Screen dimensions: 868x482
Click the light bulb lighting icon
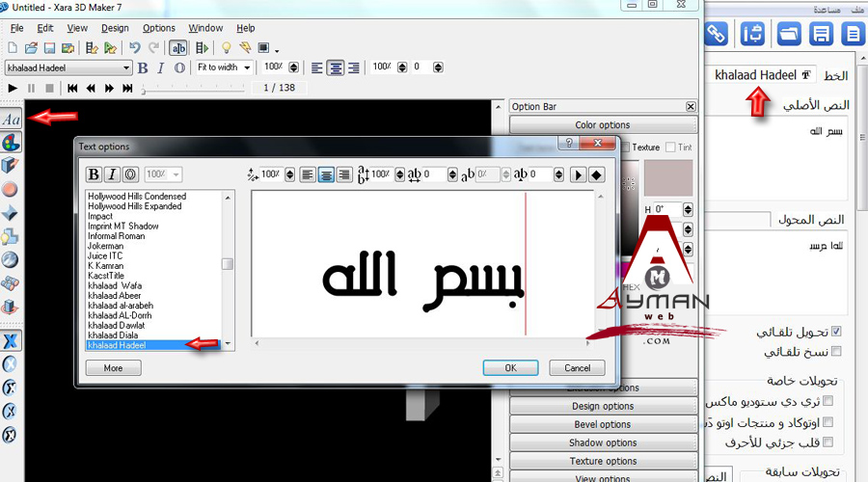coord(227,48)
